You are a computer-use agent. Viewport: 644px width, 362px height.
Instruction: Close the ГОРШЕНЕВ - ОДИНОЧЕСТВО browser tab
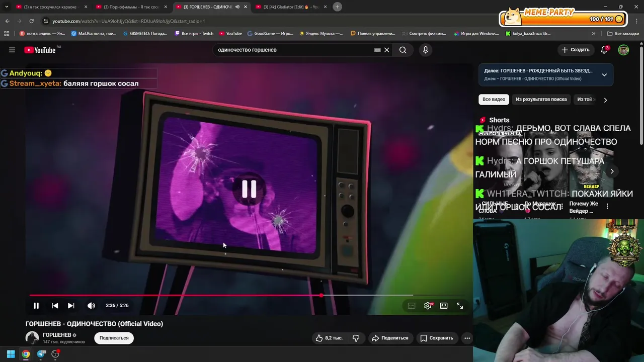(246, 7)
